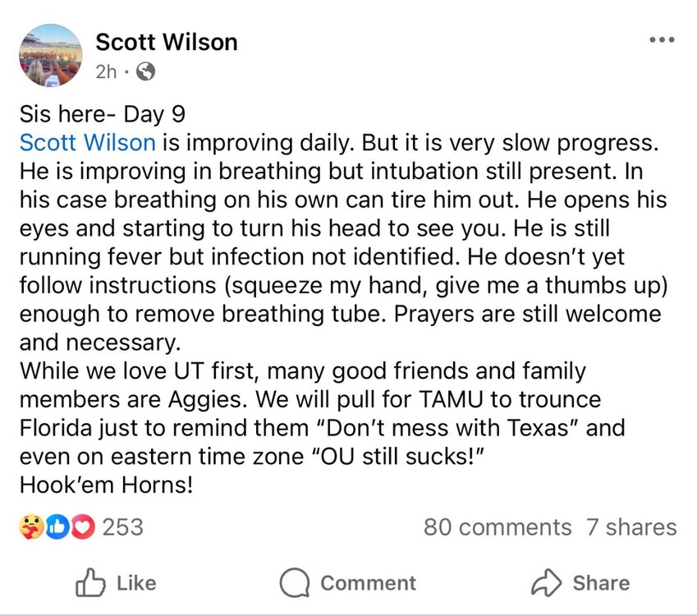
Task: Click the speech bubble Comment icon
Action: click(x=293, y=583)
